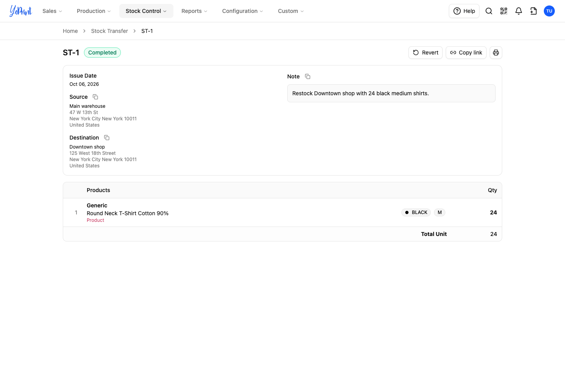Go to Home breadcrumb
Viewport: 565px width, 392px height.
point(70,31)
